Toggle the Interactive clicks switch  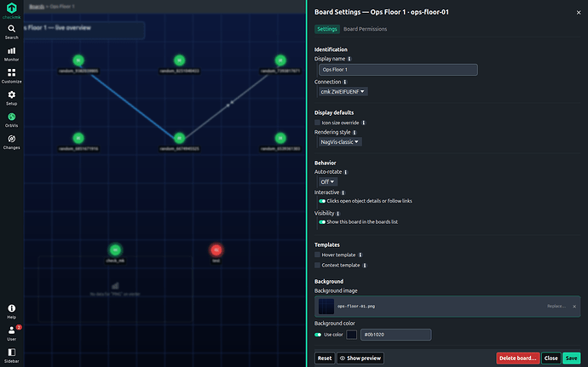pyautogui.click(x=322, y=201)
